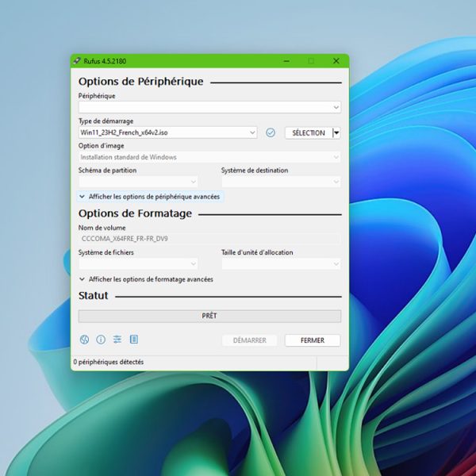Open the Type de démarrage dropdown
Viewport: 476px width, 476px height.
click(168, 132)
